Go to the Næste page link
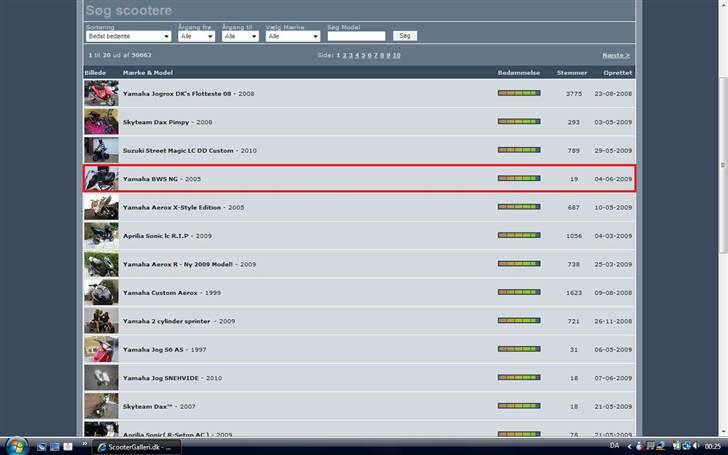728x455 pixels. pos(616,56)
